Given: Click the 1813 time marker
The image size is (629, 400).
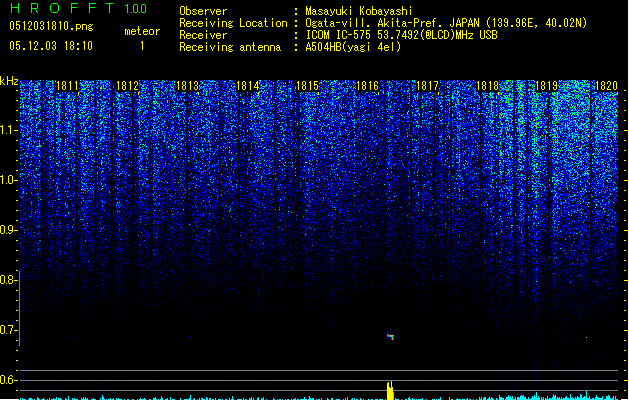Looking at the screenshot, I should coord(187,86).
